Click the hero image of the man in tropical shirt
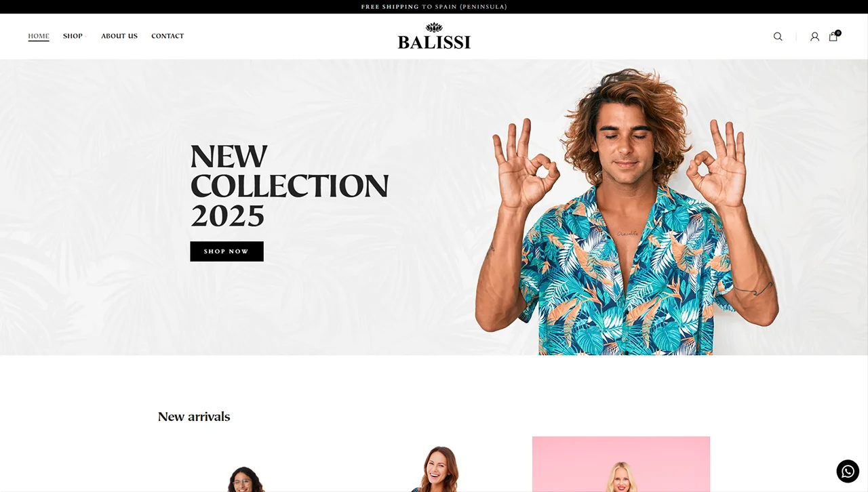 [626, 211]
